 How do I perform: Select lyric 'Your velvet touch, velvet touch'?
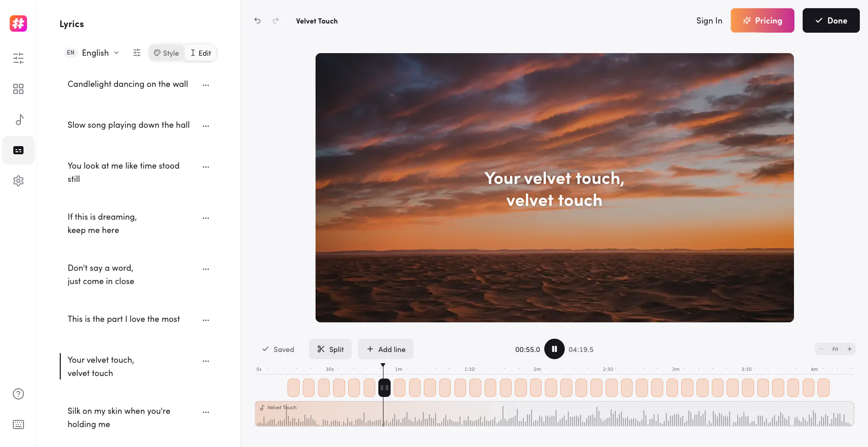click(x=101, y=366)
